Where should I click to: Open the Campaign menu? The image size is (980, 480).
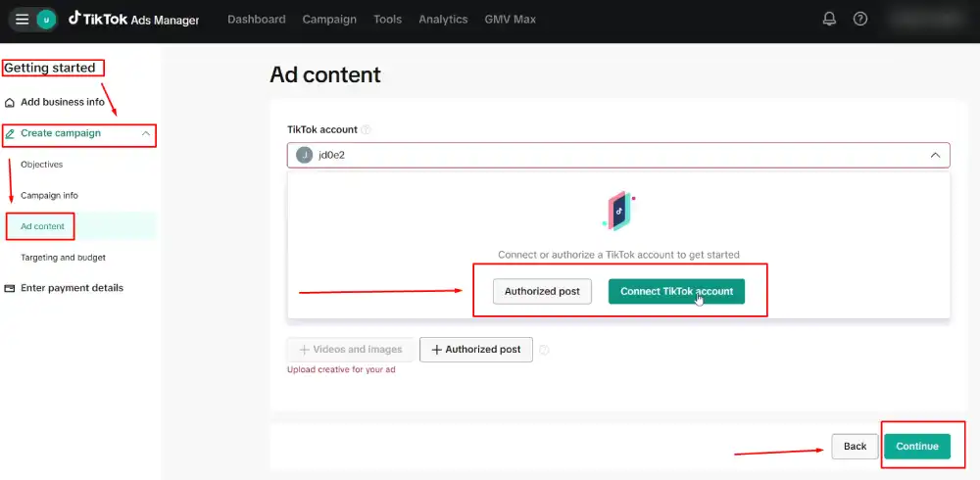(329, 20)
